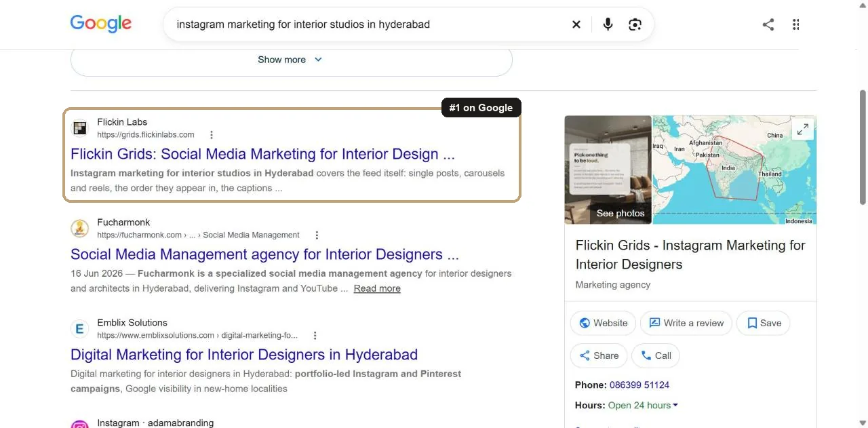Click Write a review button
Image resolution: width=868 pixels, height=428 pixels.
tap(686, 323)
